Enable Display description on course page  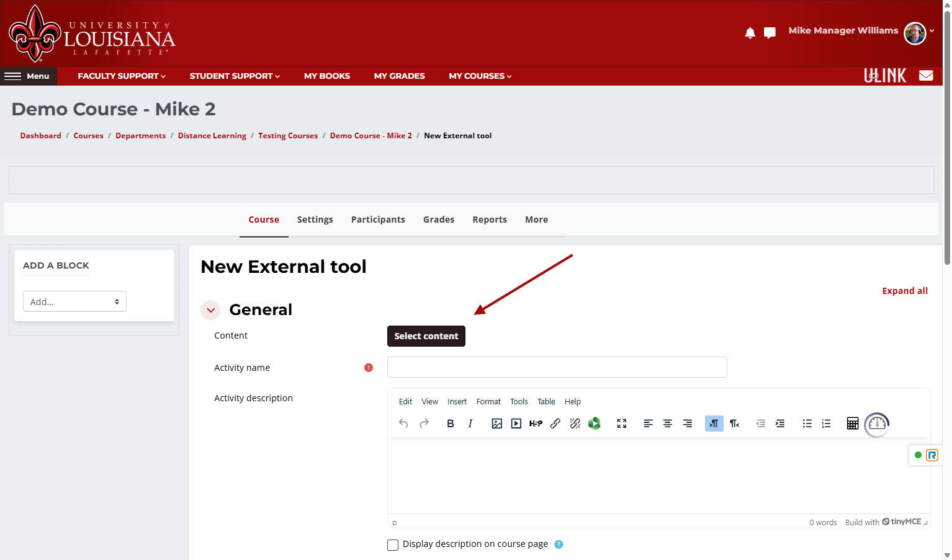point(393,545)
